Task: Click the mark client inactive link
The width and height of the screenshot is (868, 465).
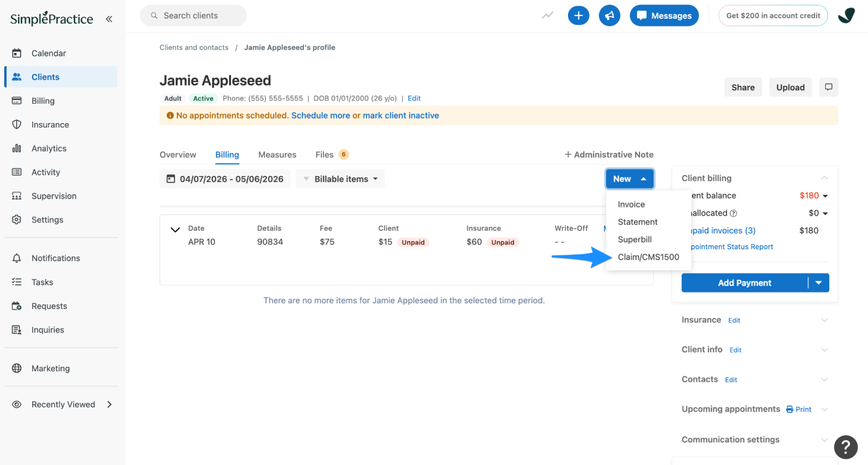Action: tap(400, 115)
